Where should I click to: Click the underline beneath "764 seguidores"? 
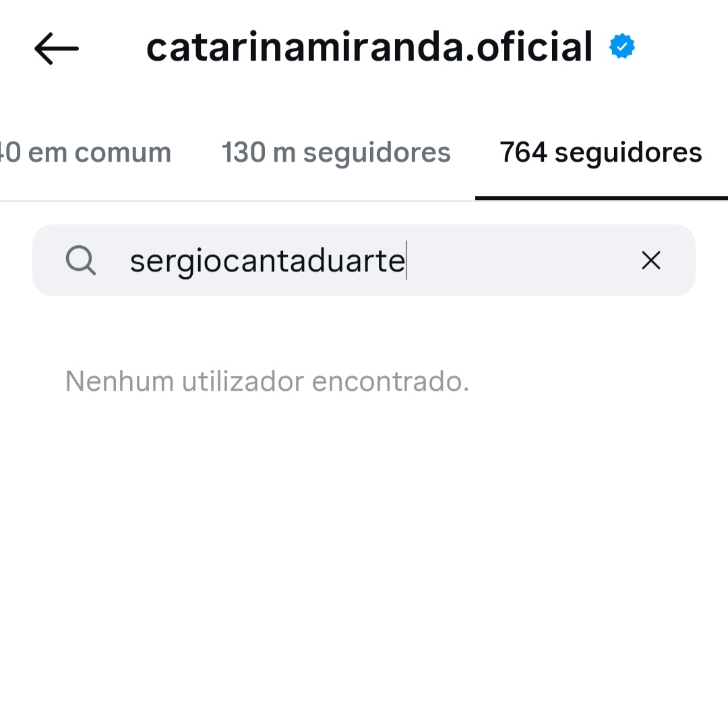(601, 198)
